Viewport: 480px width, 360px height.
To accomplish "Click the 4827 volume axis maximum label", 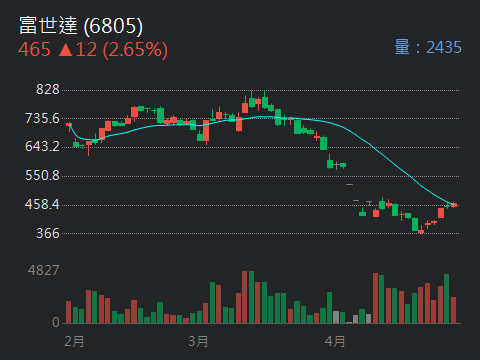I will tap(44, 270).
